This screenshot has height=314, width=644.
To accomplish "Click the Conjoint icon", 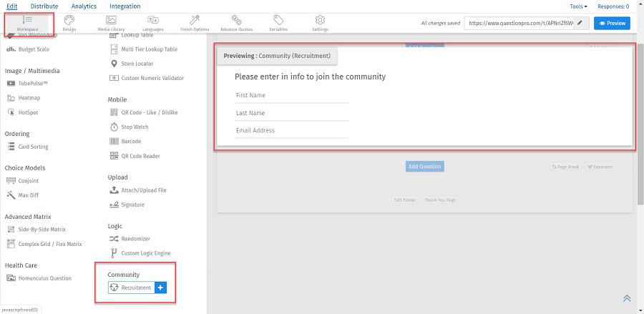I will 11,180.
